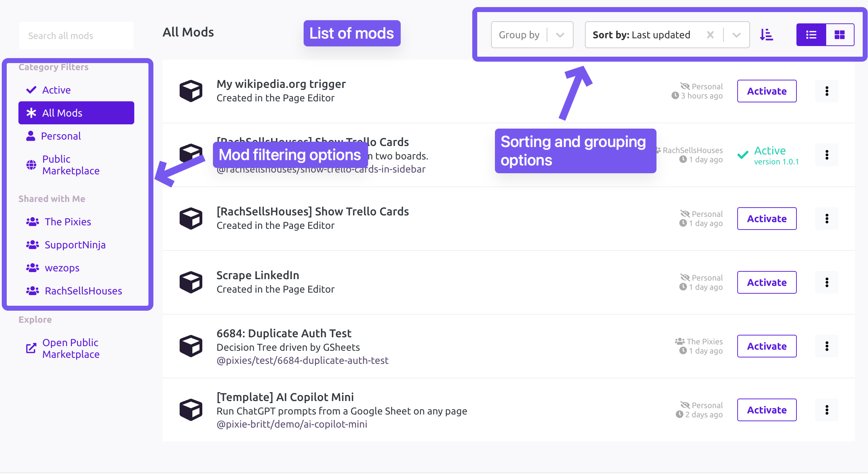Click the cube icon of Scrape LinkedIn
This screenshot has height=474, width=868.
point(191,282)
